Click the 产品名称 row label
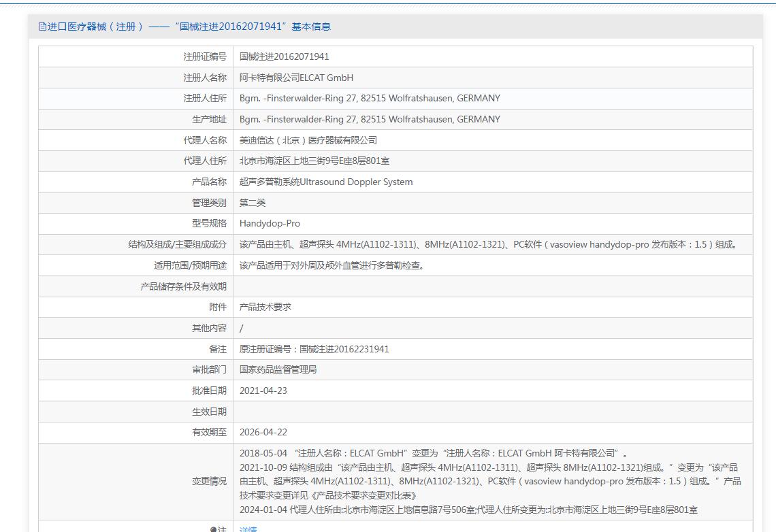776x532 pixels. (x=210, y=182)
